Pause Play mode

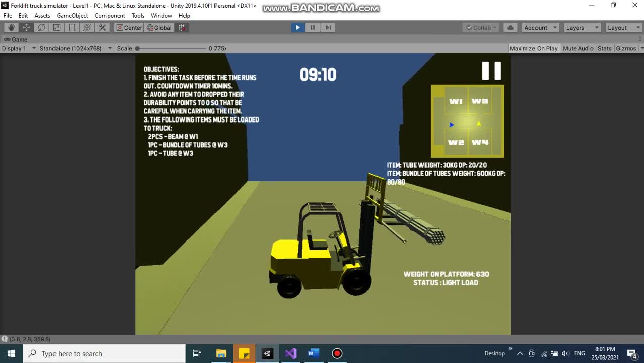coord(312,27)
